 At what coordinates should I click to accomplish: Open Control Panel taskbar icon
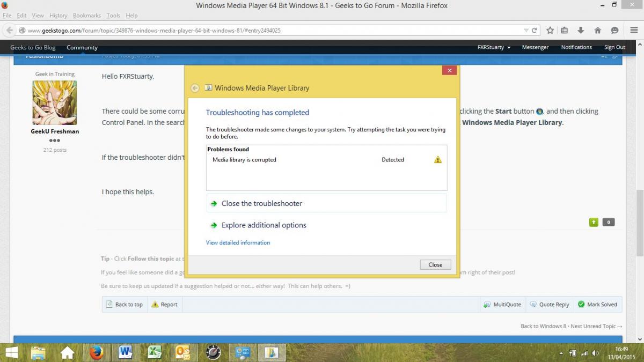coord(243,352)
